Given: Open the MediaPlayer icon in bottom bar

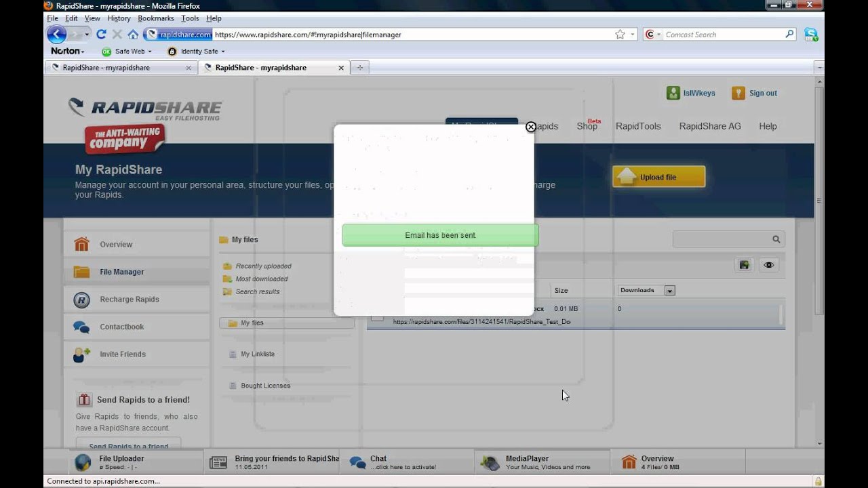Looking at the screenshot, I should (490, 463).
